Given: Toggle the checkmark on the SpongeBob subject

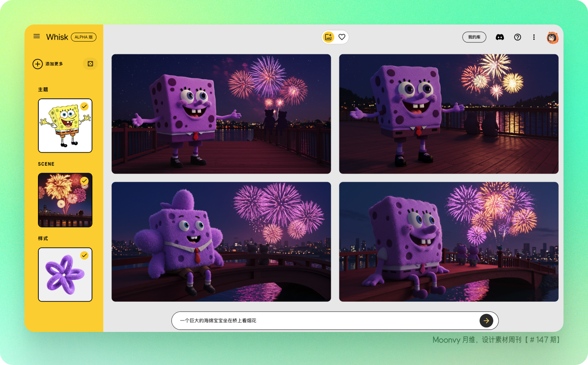Looking at the screenshot, I should (x=85, y=107).
